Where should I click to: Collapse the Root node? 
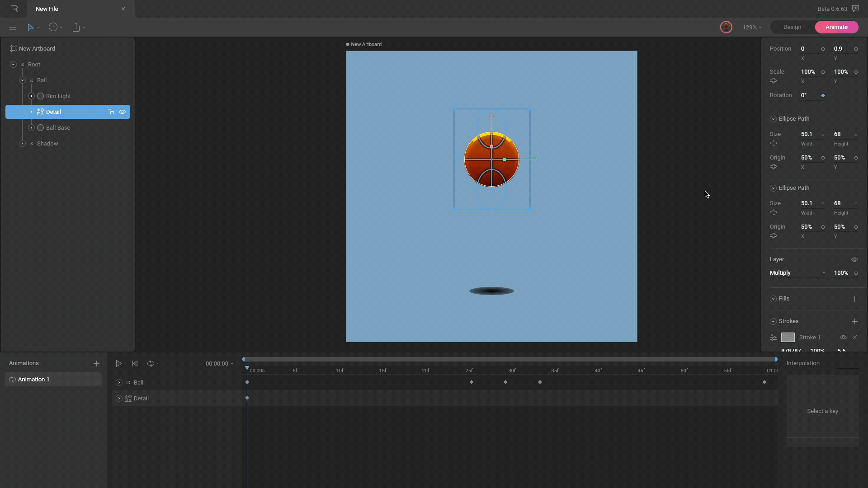coord(13,65)
